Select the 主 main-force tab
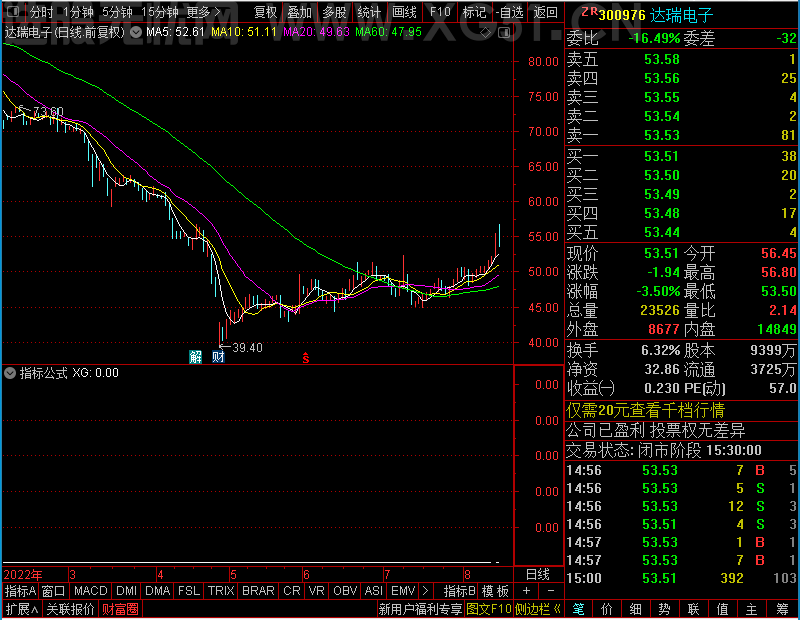This screenshot has height=620, width=800. coord(752,609)
